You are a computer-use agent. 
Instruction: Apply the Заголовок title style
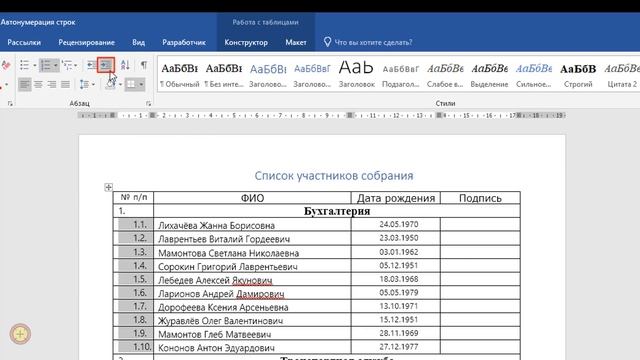point(356,74)
